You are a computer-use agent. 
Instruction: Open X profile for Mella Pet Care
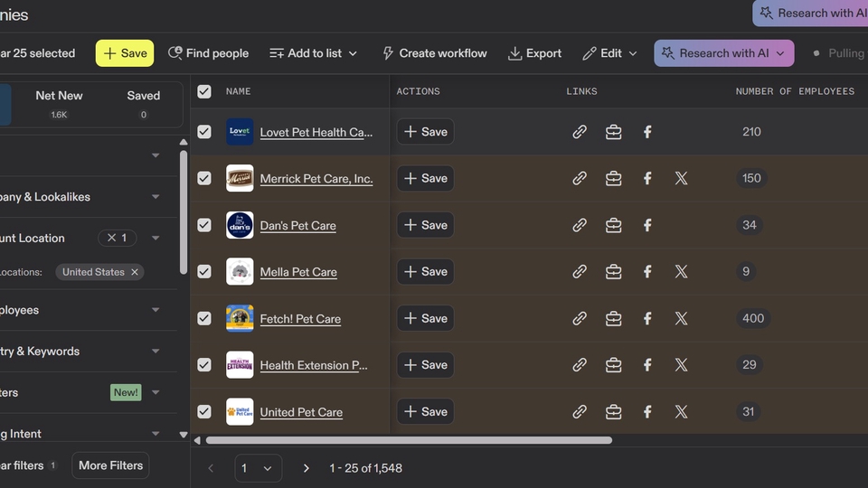tap(681, 272)
